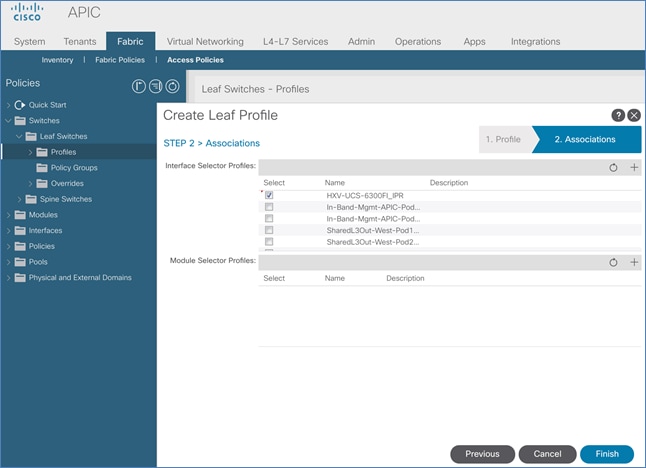Expand the Modules tree node
Screen dimensions: 646x468
(x=8, y=215)
